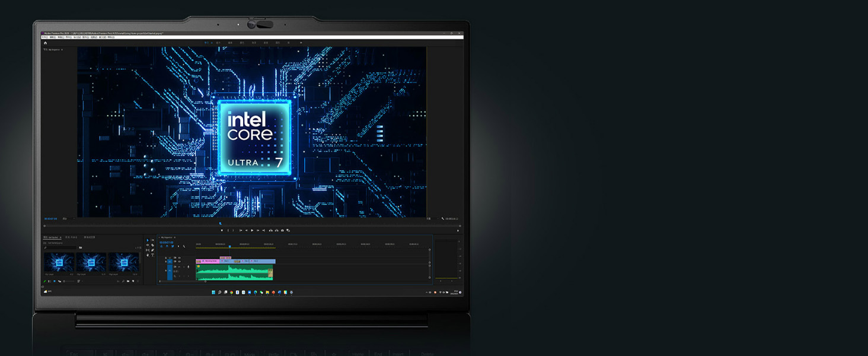Toggle V1 track output eye icon
The height and width of the screenshot is (356, 868).
click(x=180, y=262)
